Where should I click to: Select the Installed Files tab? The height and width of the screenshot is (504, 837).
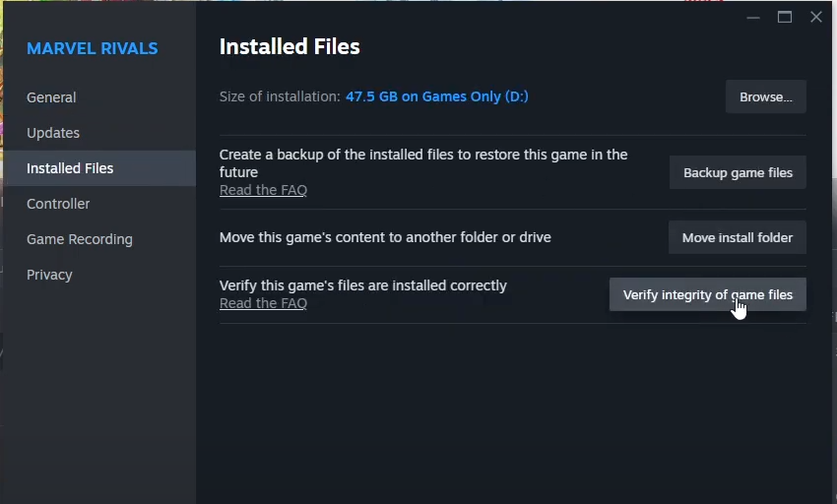pos(70,168)
